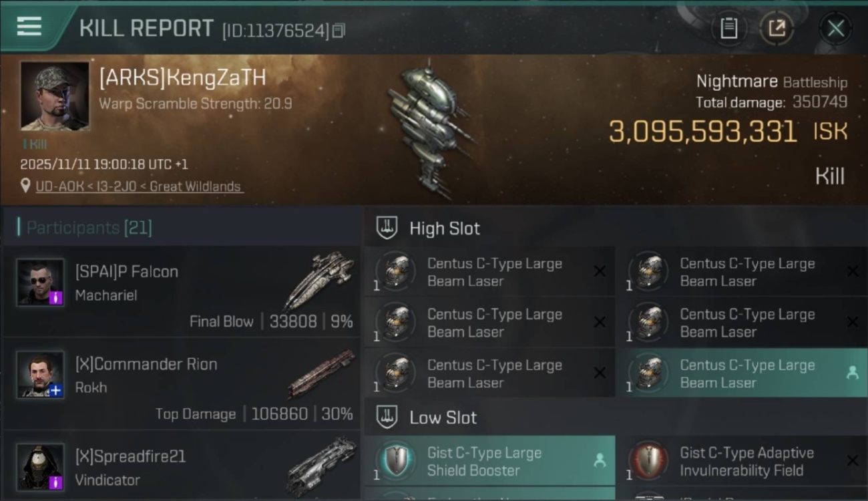Copy the kill report ID
Screen dimensions: 868x501
point(339,31)
